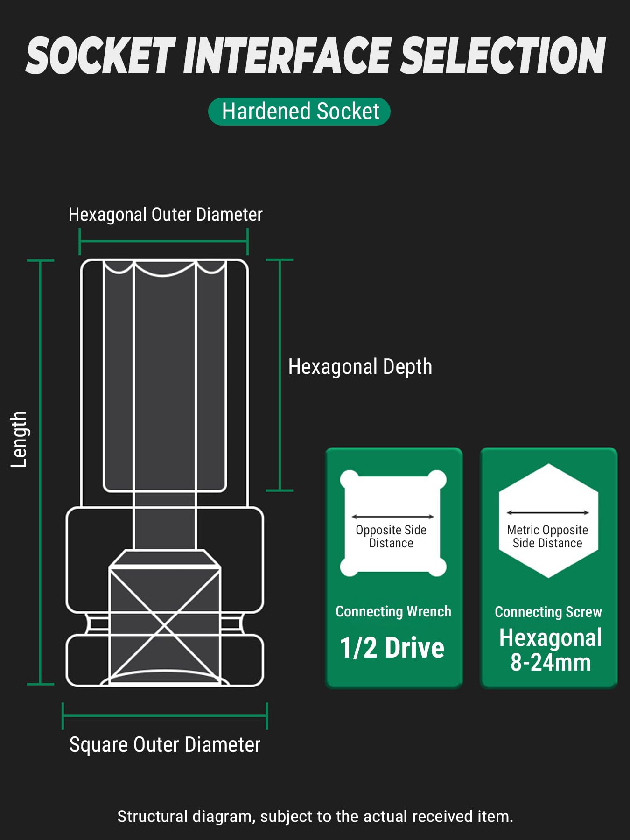Click the white hexagon screw icon
The width and height of the screenshot is (630, 840).
click(x=548, y=521)
